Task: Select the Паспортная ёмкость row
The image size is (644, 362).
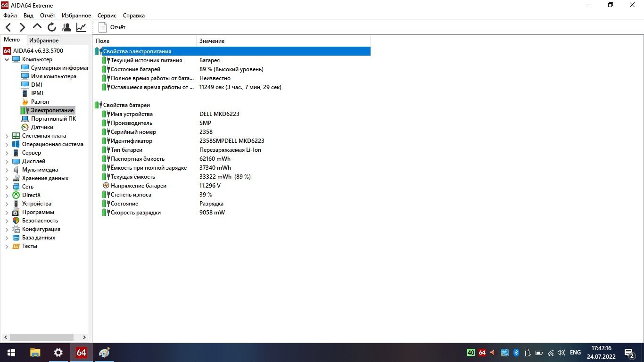Action: point(232,159)
